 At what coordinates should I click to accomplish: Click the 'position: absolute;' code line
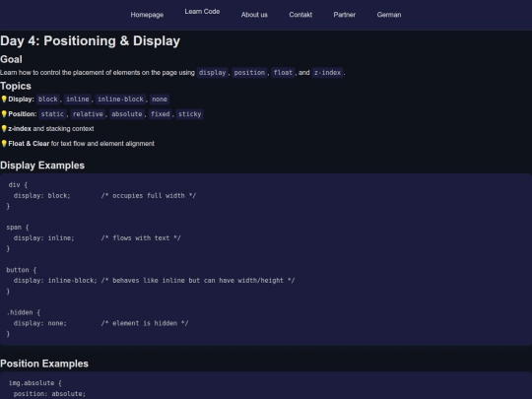click(49, 394)
